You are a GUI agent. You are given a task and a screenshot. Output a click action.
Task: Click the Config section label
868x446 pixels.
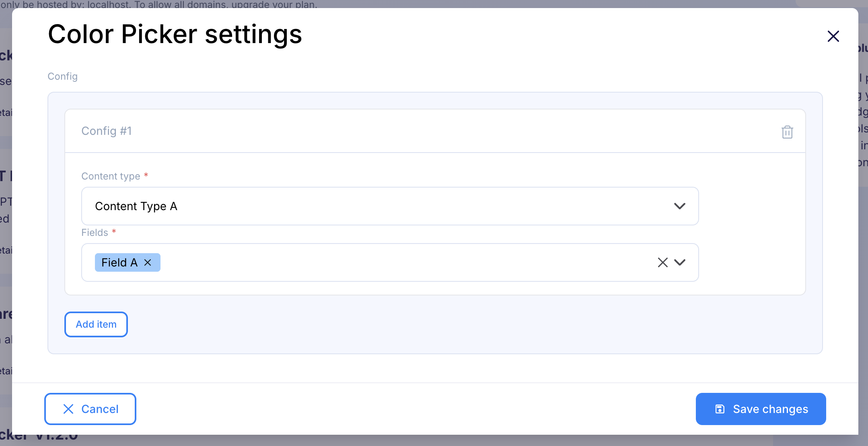pyautogui.click(x=62, y=76)
